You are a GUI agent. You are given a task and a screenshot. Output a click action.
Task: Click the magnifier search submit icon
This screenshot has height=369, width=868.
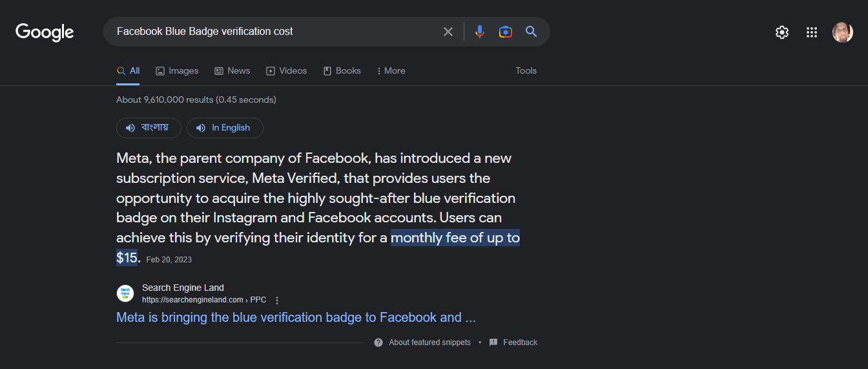pyautogui.click(x=531, y=32)
